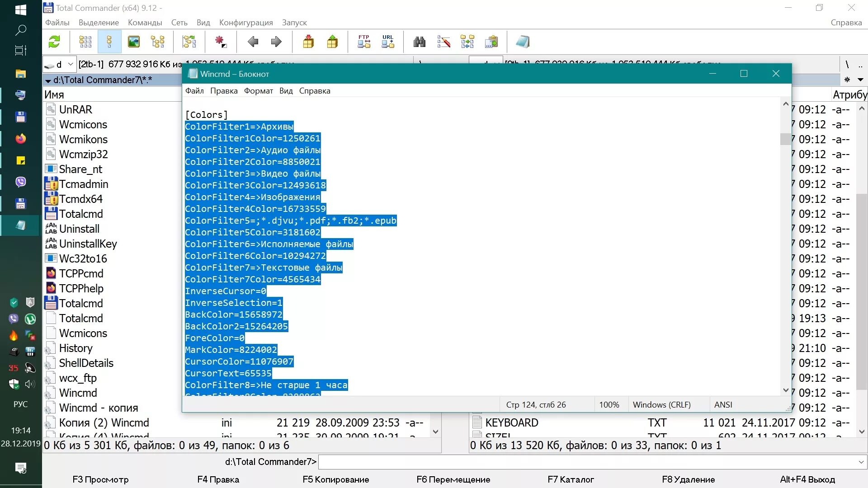This screenshot has height=488, width=868.
Task: Open URL new FTP connection icon
Action: 387,42
